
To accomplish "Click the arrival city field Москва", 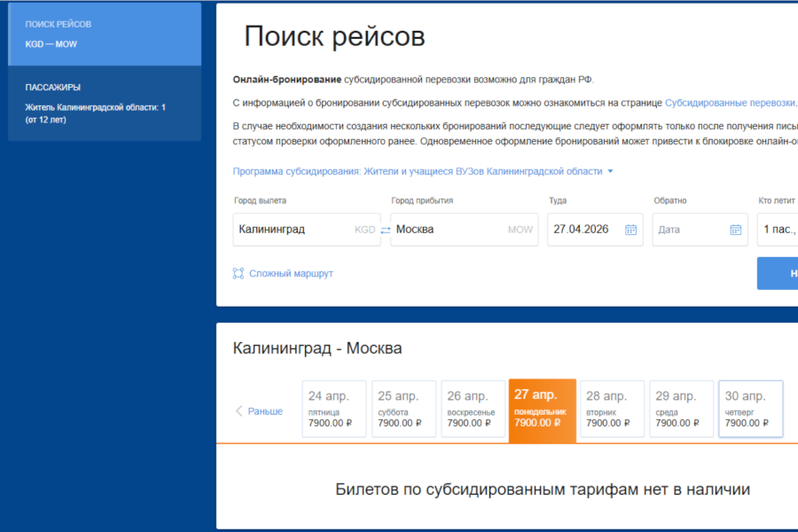I will (x=448, y=230).
